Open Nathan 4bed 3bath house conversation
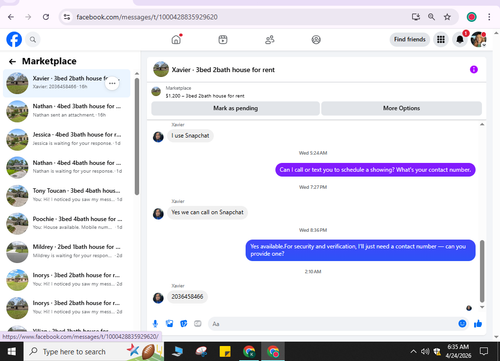Viewport: 500px width, 361px height. (67, 111)
